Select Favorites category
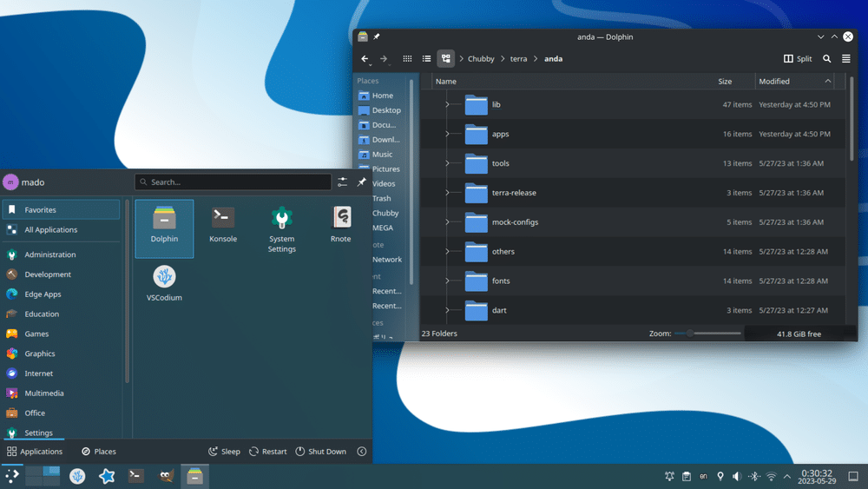The height and width of the screenshot is (489, 868). pos(61,210)
